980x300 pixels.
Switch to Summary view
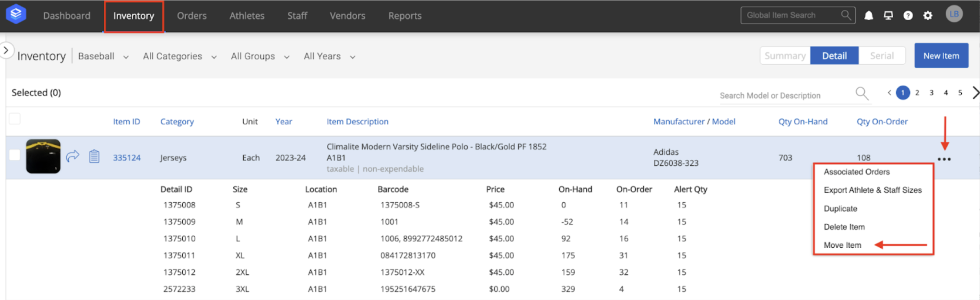tap(785, 56)
